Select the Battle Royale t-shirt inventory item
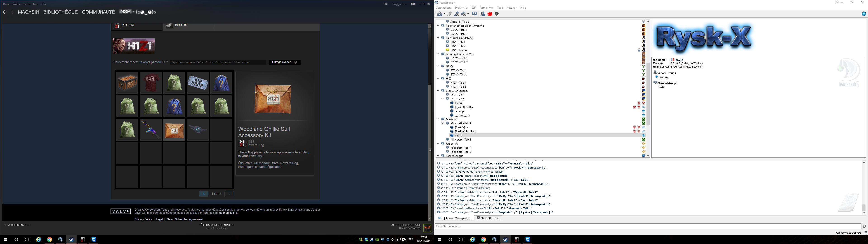868x244 pixels. [151, 82]
